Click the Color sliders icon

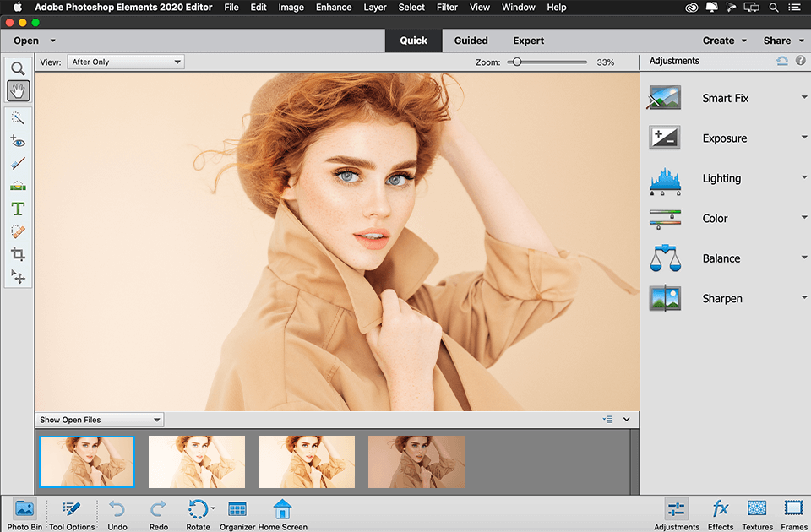(x=665, y=220)
